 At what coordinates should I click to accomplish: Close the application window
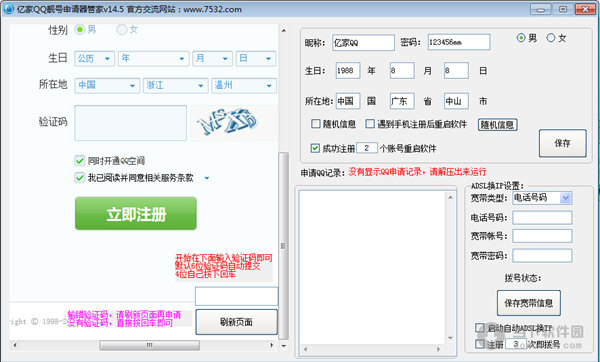pyautogui.click(x=585, y=9)
